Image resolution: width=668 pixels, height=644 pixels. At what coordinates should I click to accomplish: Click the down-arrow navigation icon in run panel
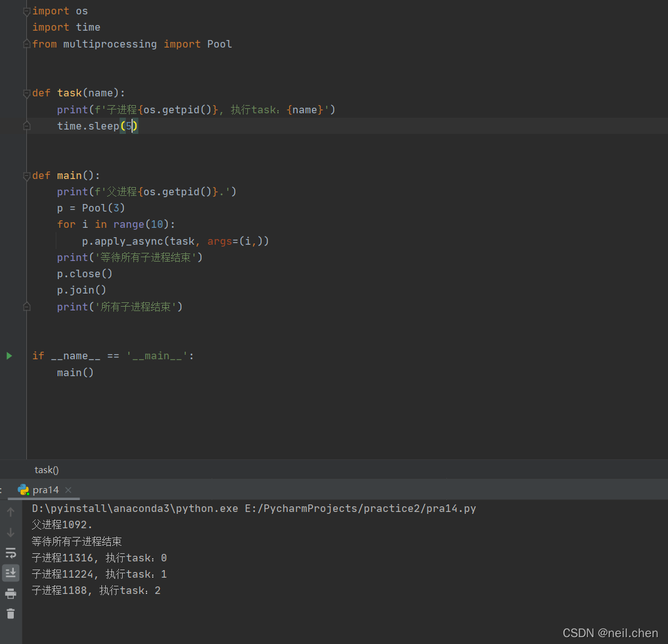pos(10,532)
